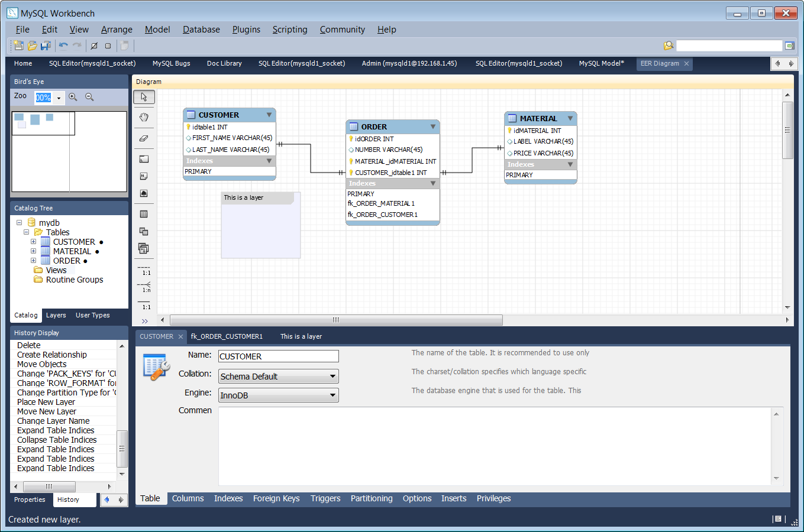Select the new layer tool
804x532 pixels.
point(144,159)
